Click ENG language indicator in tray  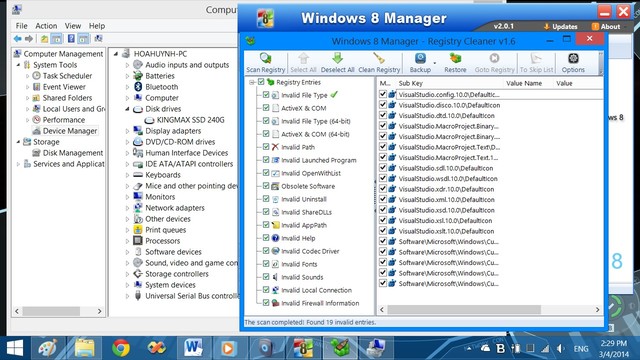point(581,349)
